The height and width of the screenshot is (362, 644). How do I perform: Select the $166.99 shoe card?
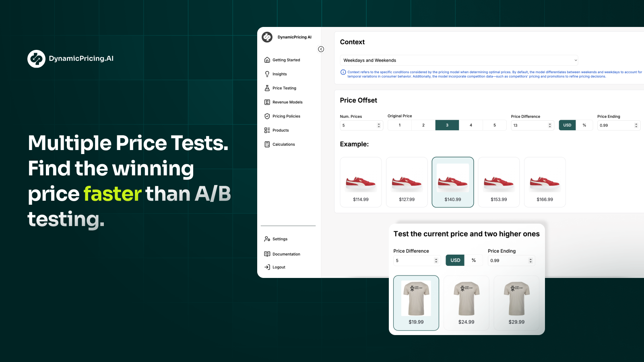click(x=545, y=182)
